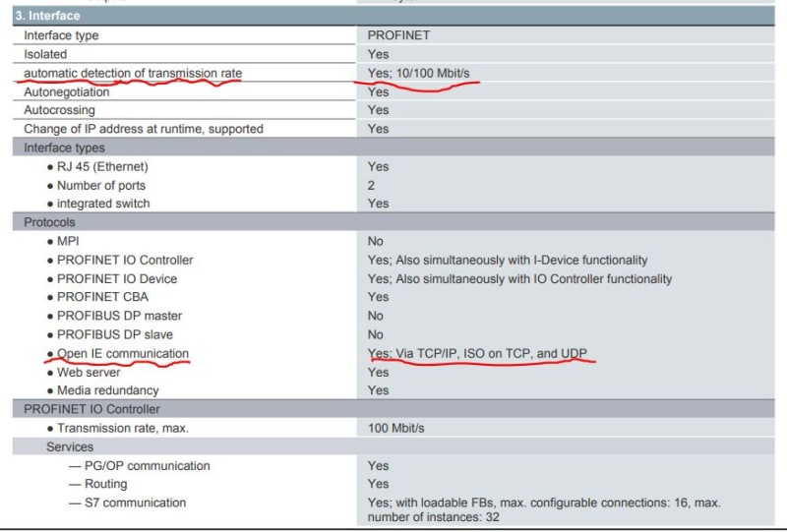787x532 pixels.
Task: Select the 'PROFINET' interface type value
Action: pyautogui.click(x=398, y=35)
